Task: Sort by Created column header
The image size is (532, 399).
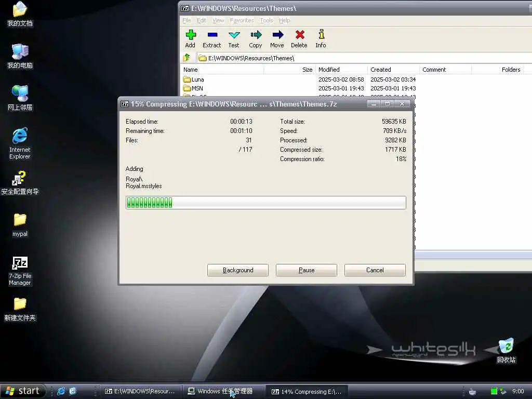Action: 394,70
